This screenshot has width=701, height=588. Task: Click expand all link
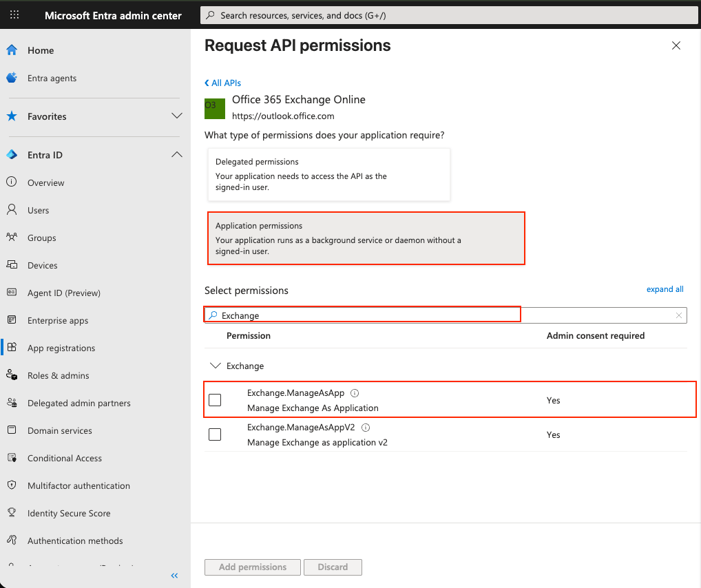(665, 289)
